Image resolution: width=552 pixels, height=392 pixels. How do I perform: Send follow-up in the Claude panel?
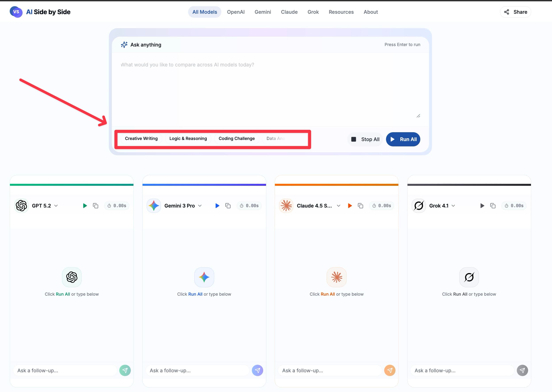click(x=390, y=370)
